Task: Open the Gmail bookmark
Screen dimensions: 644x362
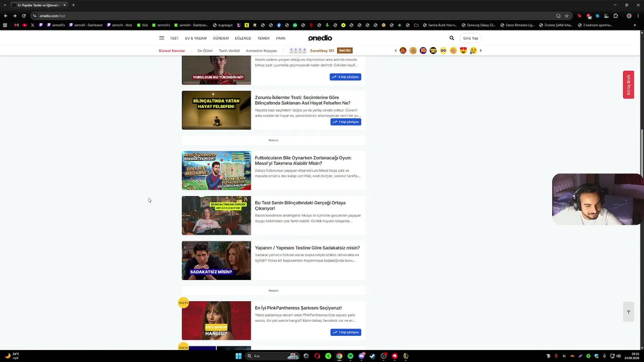Action: tap(16, 25)
